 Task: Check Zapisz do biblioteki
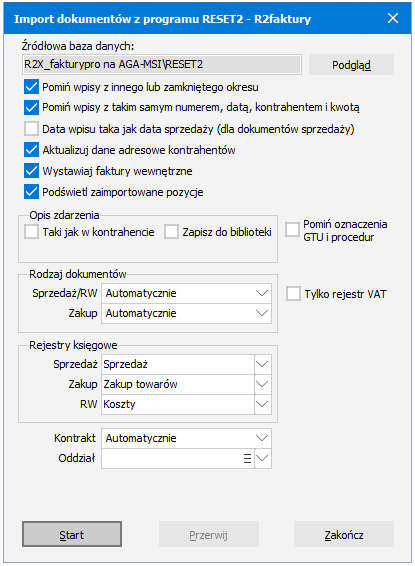coord(171,232)
